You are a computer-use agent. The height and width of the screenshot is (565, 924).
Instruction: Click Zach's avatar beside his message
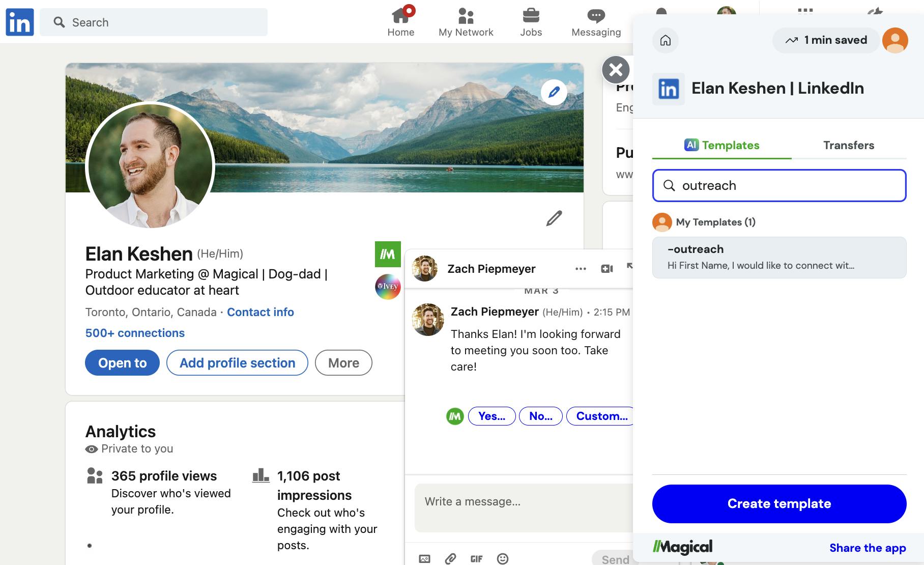[x=427, y=320]
